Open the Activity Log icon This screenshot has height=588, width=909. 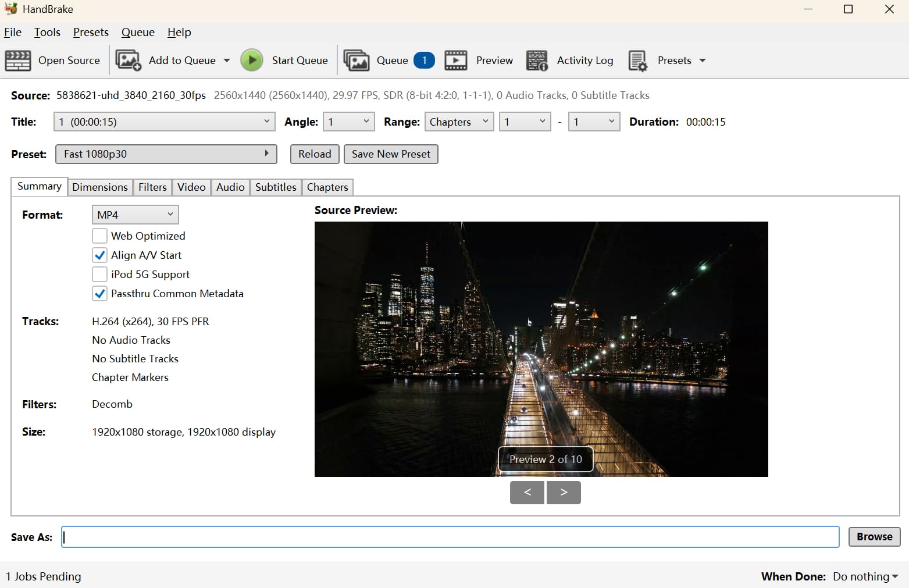(537, 60)
